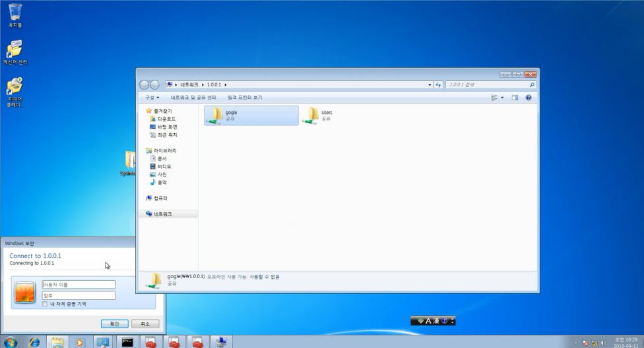Click arrow before 네트워크 in breadcrumb
The image size is (644, 348).
point(176,84)
